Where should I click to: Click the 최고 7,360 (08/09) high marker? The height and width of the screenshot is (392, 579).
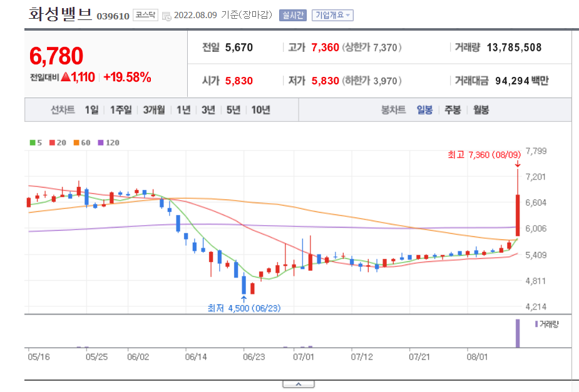click(484, 155)
